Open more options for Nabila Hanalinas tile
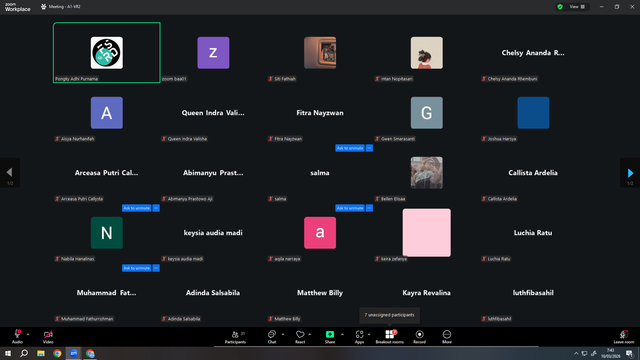This screenshot has width=640, height=360. [x=156, y=268]
